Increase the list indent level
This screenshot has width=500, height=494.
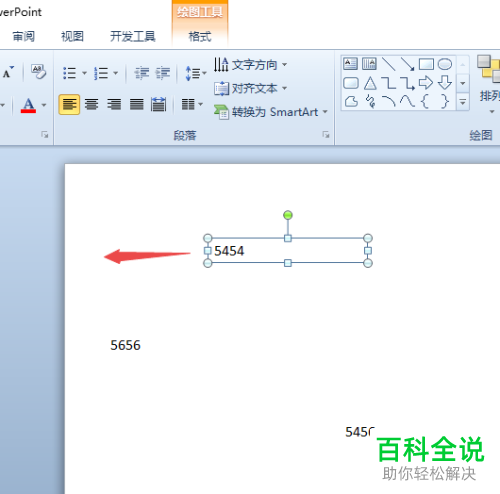163,73
